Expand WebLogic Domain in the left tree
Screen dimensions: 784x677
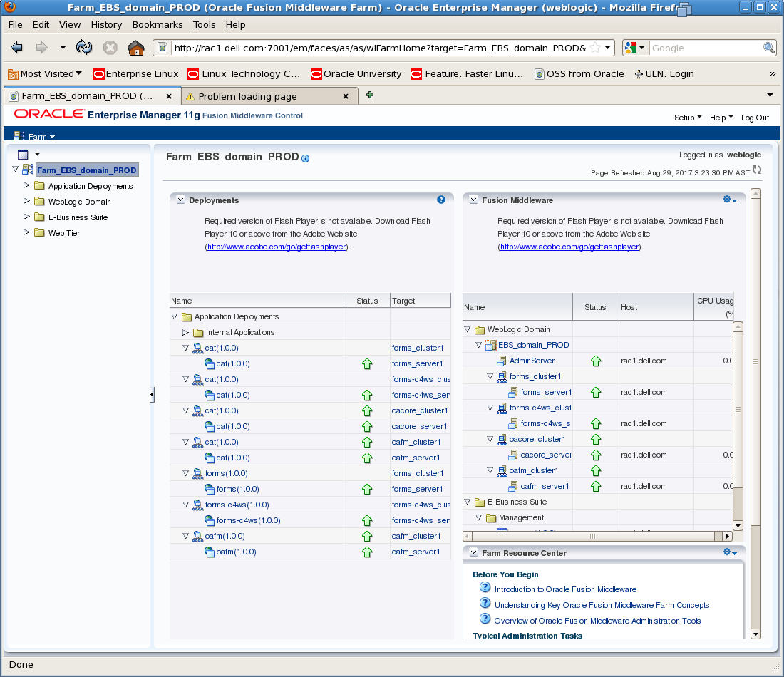coord(26,201)
